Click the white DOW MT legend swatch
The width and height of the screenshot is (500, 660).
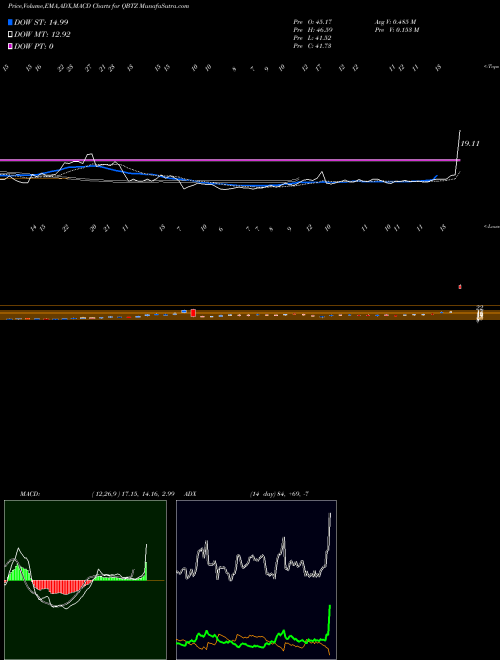[x=10, y=35]
